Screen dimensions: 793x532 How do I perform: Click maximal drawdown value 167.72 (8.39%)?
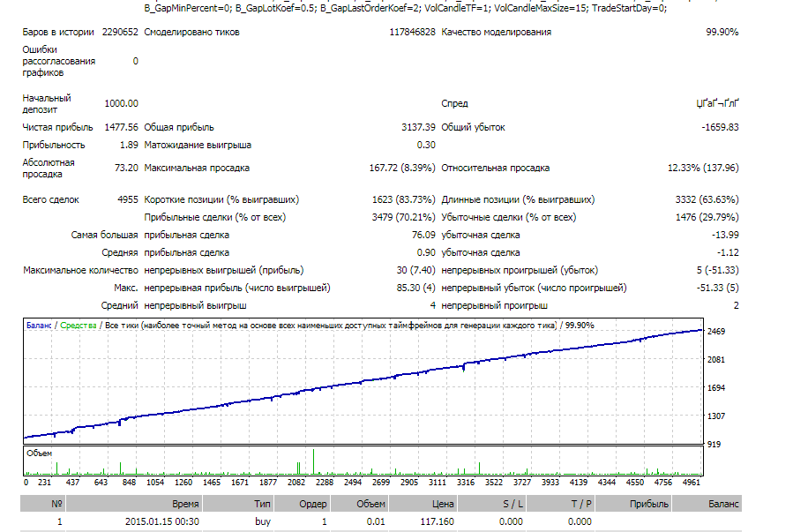click(x=402, y=168)
